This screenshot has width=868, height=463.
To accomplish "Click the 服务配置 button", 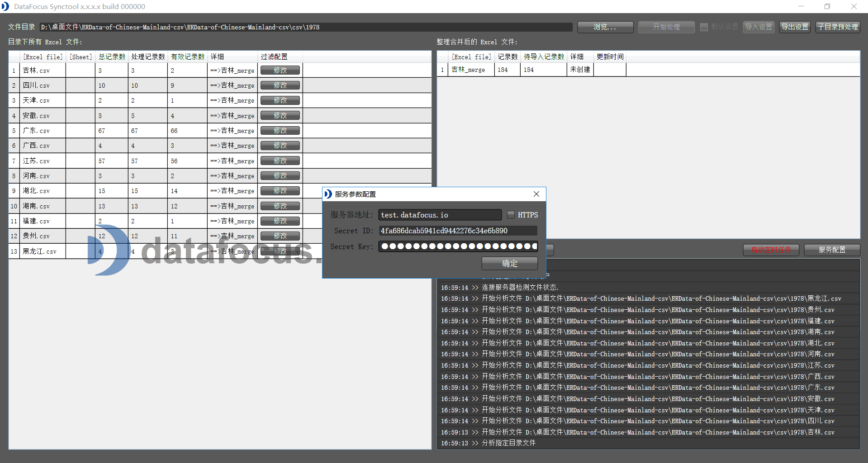I will (x=831, y=250).
